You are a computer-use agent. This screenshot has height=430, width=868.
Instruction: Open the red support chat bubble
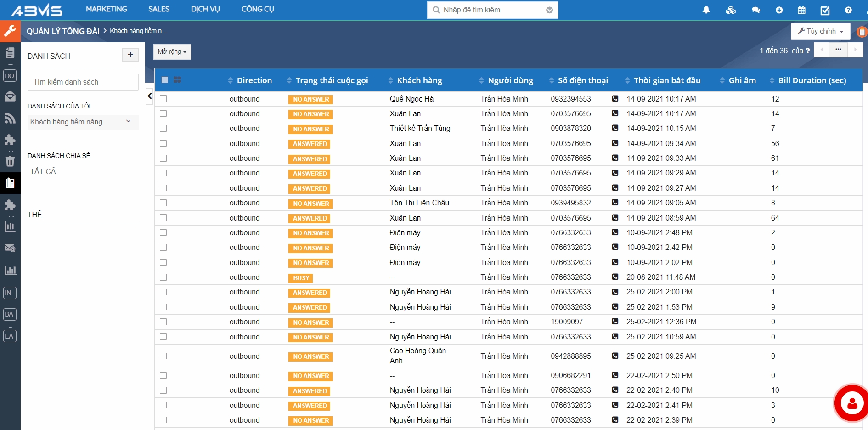pos(852,403)
